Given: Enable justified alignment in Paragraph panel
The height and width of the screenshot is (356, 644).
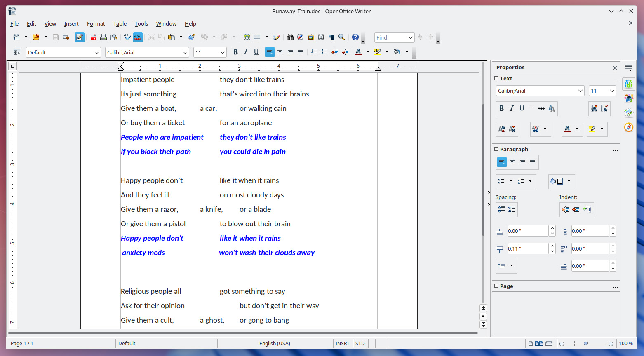Looking at the screenshot, I should point(533,162).
